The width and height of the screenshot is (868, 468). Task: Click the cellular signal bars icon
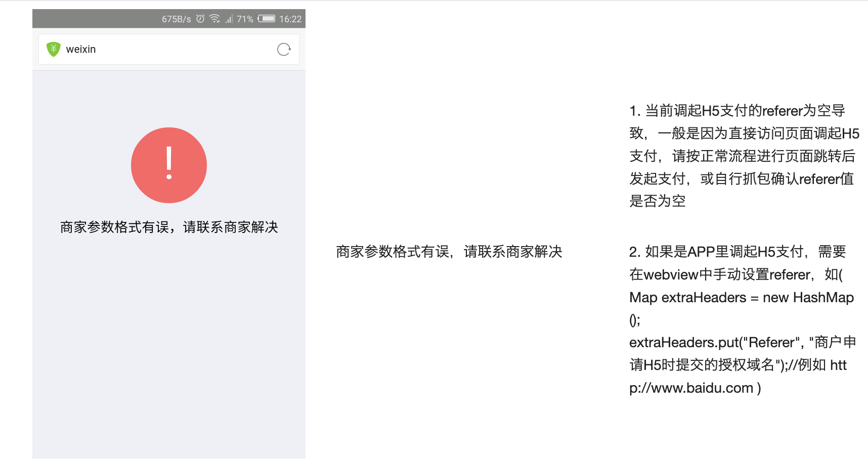click(229, 19)
